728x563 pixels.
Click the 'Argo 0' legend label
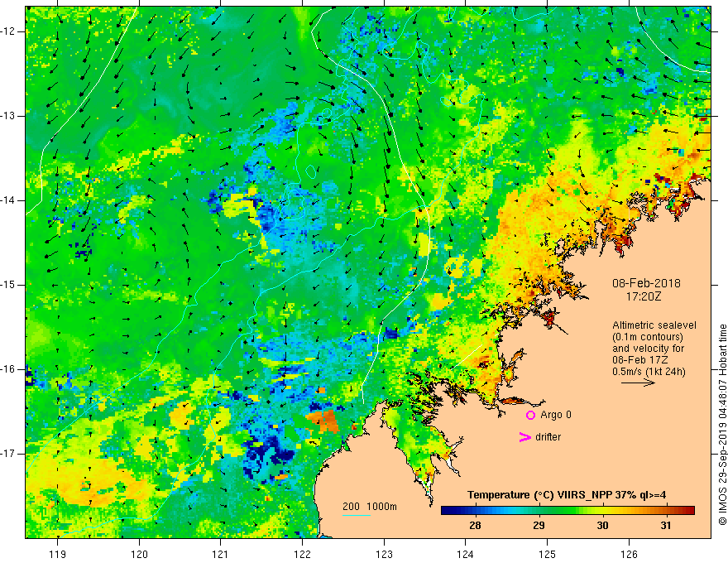click(556, 415)
